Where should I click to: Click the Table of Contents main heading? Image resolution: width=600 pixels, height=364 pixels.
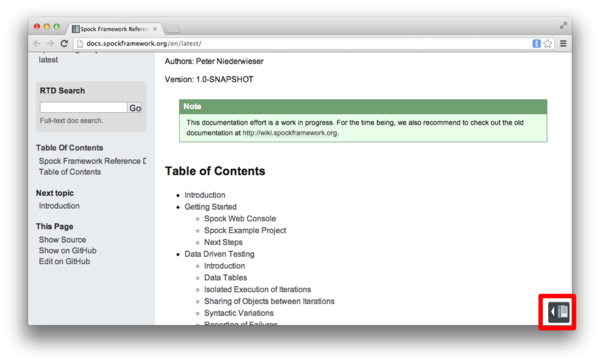pyautogui.click(x=215, y=171)
